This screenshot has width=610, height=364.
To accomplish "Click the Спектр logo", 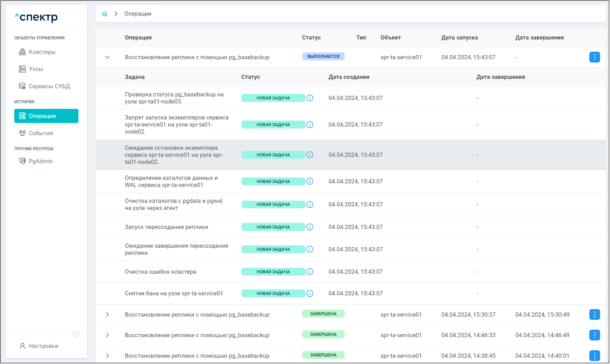I will click(37, 17).
